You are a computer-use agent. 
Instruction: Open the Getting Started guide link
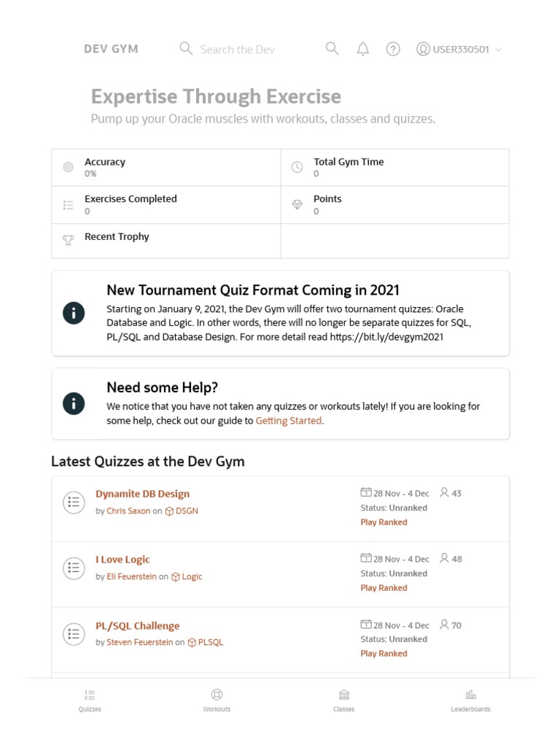pyautogui.click(x=288, y=421)
